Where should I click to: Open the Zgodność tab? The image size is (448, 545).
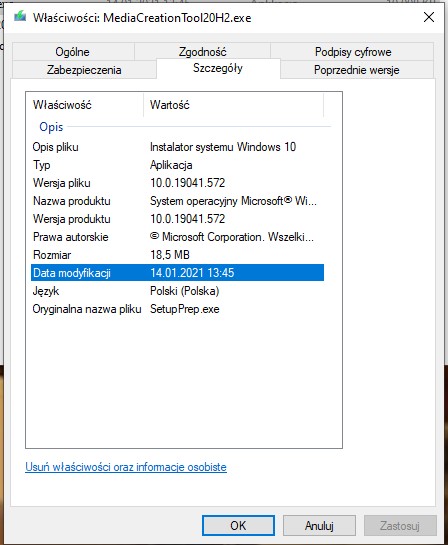[202, 52]
